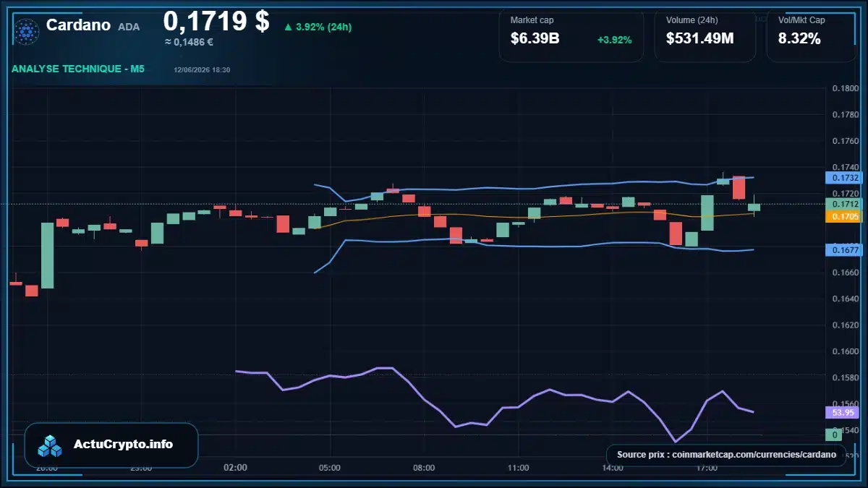Viewport: 868px width, 488px height.
Task: Click the ANALYSE TECHNIQUE - M5 label
Action: point(78,69)
